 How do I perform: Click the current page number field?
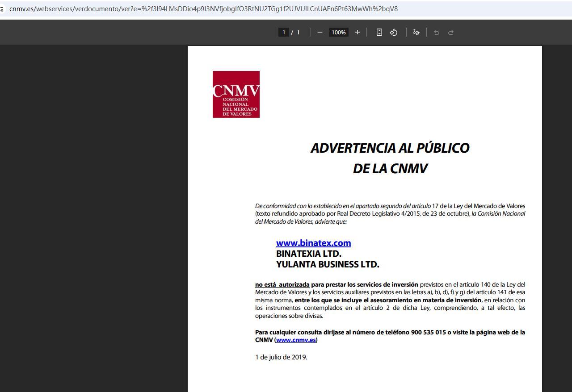[283, 32]
